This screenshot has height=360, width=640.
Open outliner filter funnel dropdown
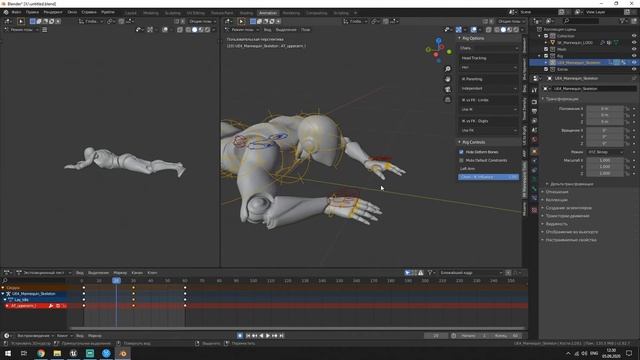coord(623,21)
